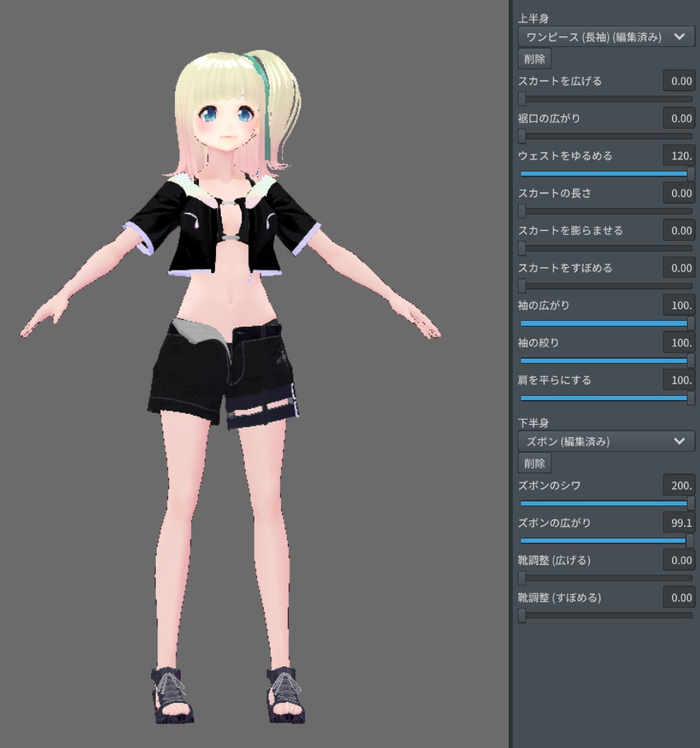Click the 靴調整 (すぼめる) slider handle
The width and height of the screenshot is (700, 748).
pos(521,615)
